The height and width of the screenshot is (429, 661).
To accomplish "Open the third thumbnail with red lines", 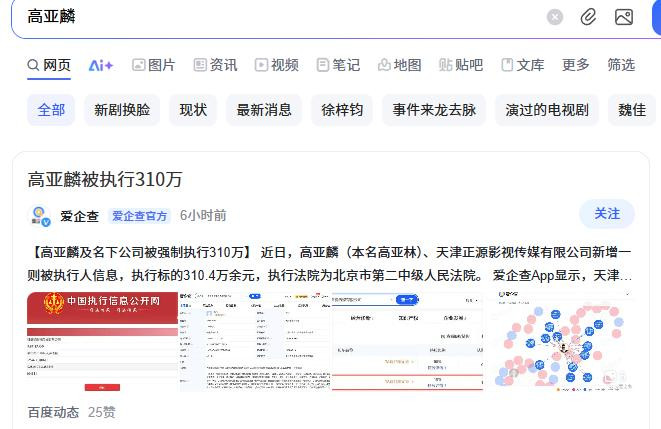I will [x=407, y=341].
